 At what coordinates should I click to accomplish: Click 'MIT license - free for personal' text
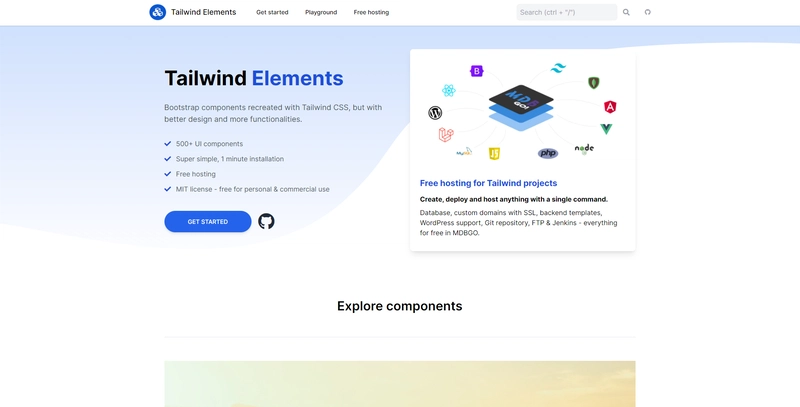253,189
